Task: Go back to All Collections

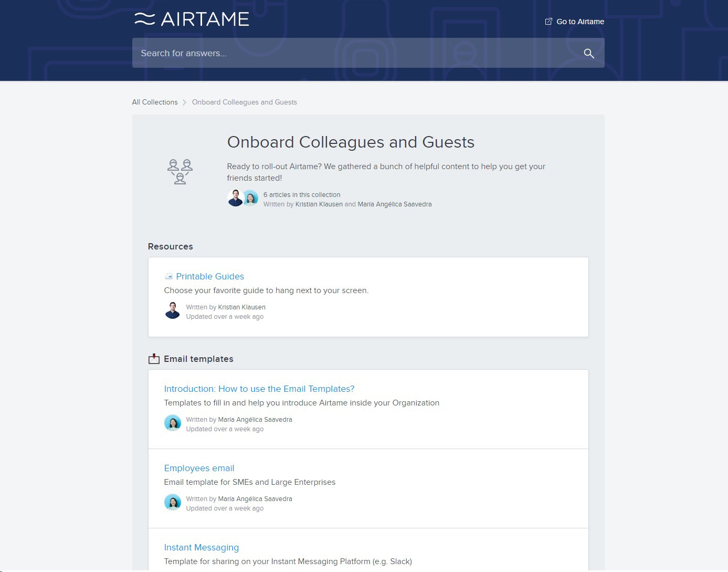Action: pyautogui.click(x=155, y=102)
